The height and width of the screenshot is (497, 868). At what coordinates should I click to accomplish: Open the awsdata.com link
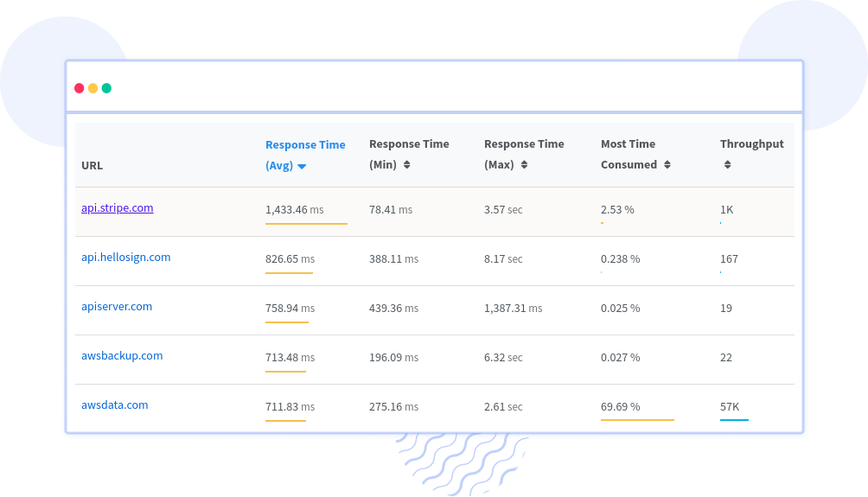(114, 405)
